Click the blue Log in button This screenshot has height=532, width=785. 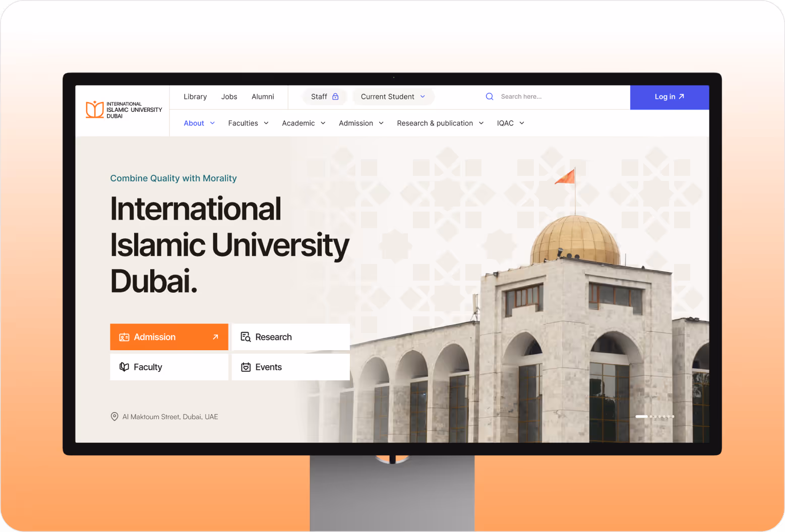pyautogui.click(x=670, y=97)
